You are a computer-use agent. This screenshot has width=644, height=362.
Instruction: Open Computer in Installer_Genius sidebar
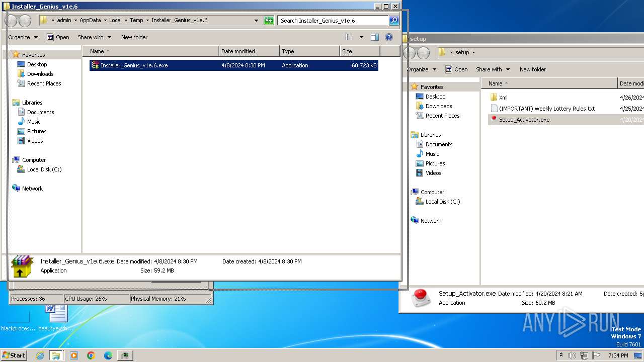(34, 160)
